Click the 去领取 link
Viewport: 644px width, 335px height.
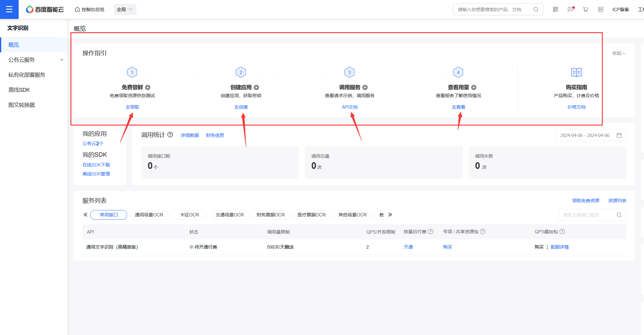pos(132,107)
